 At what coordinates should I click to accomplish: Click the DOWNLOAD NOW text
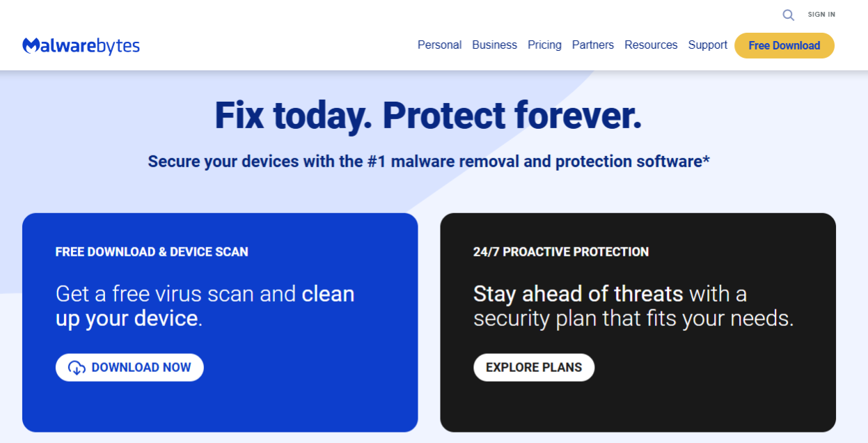coord(141,368)
